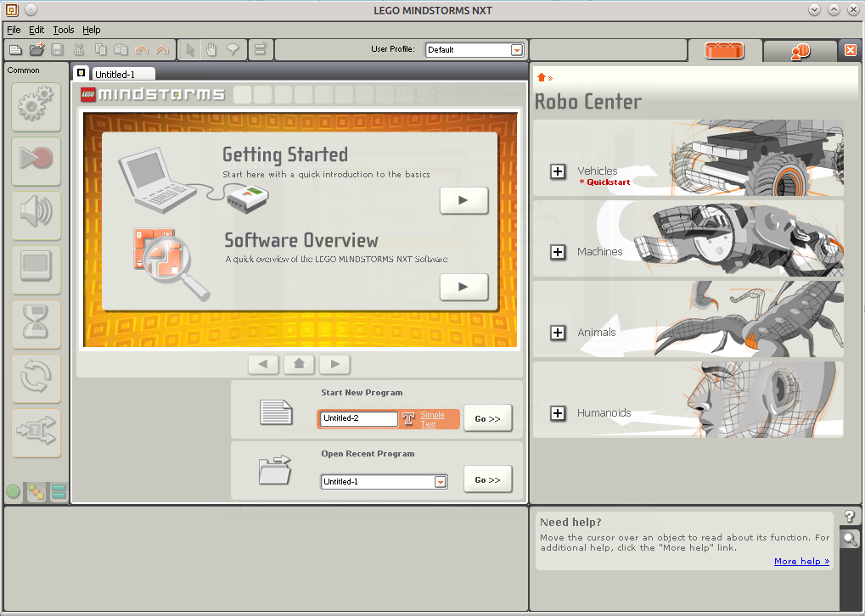
Task: Click the Paste clipboard icon
Action: pyautogui.click(x=121, y=49)
